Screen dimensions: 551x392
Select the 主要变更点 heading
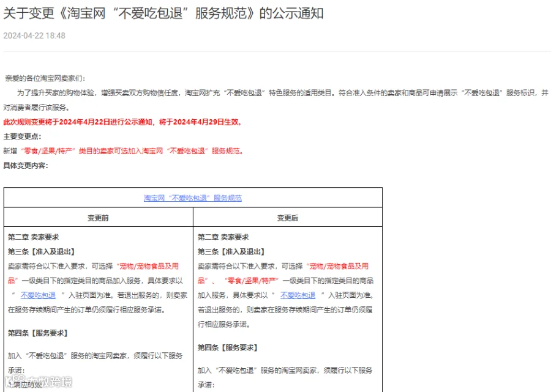point(22,136)
